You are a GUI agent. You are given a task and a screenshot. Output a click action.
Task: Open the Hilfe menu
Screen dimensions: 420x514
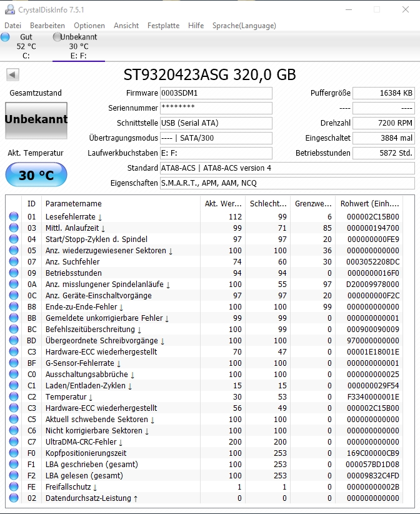(196, 26)
